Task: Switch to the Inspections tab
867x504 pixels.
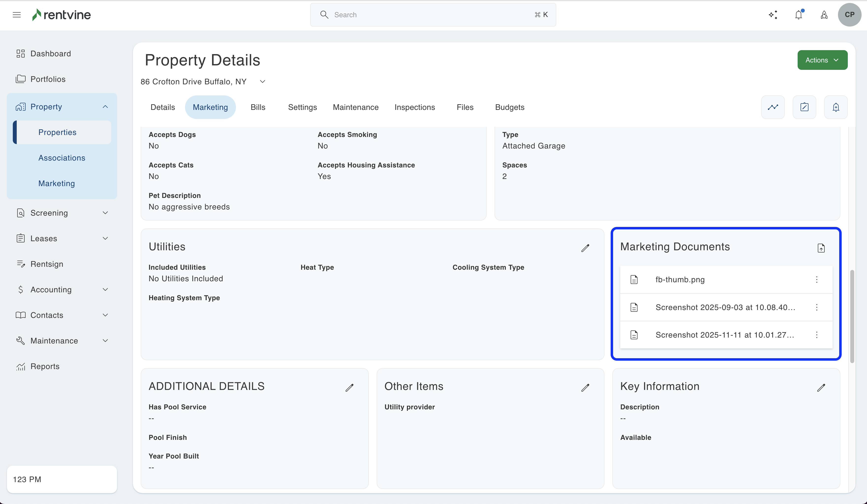Action: point(415,107)
